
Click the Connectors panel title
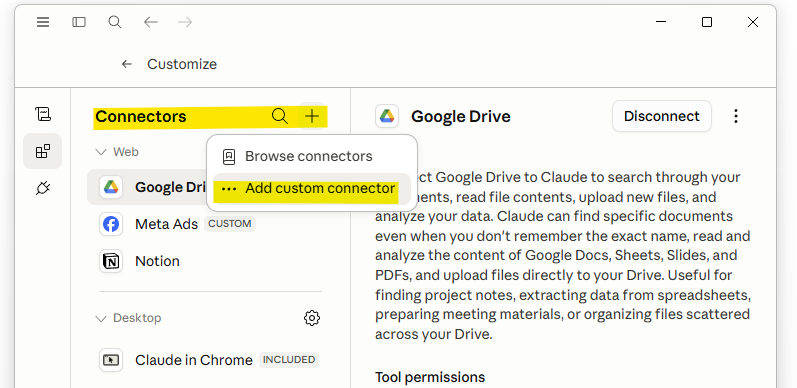(x=141, y=116)
